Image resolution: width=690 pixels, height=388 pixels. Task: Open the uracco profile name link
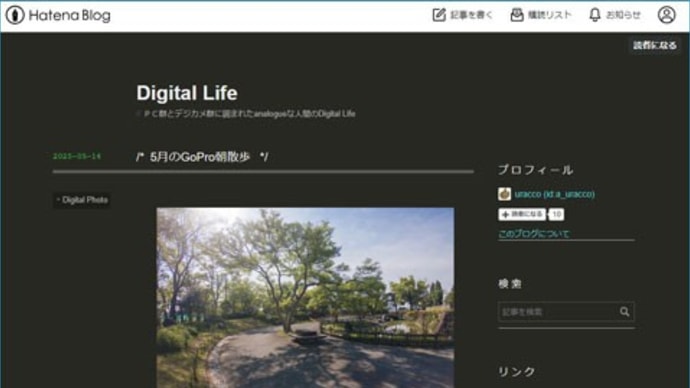(554, 194)
